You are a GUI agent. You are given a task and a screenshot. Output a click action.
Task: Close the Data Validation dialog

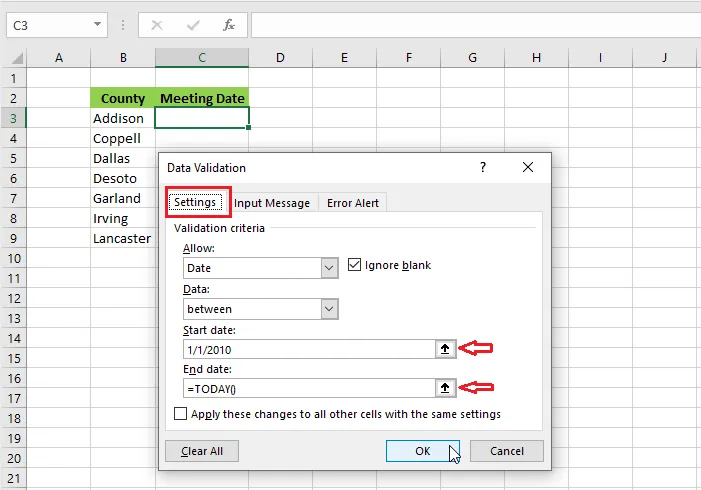pos(528,167)
